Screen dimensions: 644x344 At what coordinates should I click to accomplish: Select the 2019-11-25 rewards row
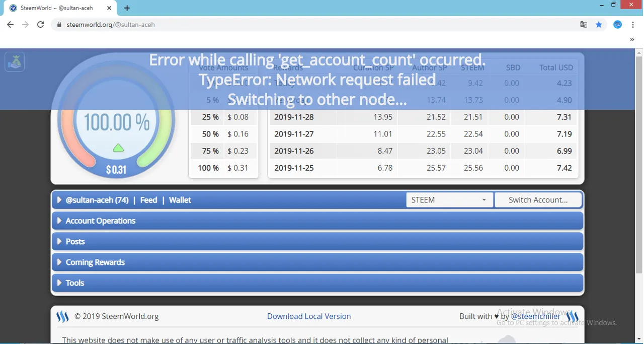click(423, 168)
